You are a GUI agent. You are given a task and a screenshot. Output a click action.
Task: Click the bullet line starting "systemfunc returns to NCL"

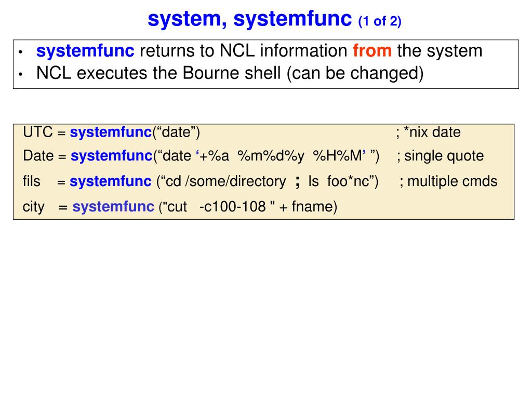[259, 51]
